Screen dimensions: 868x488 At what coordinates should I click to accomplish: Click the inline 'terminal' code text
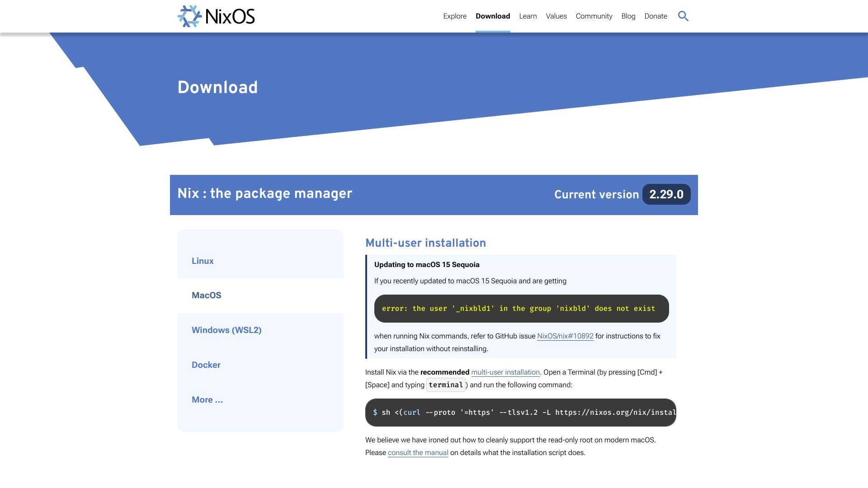446,385
